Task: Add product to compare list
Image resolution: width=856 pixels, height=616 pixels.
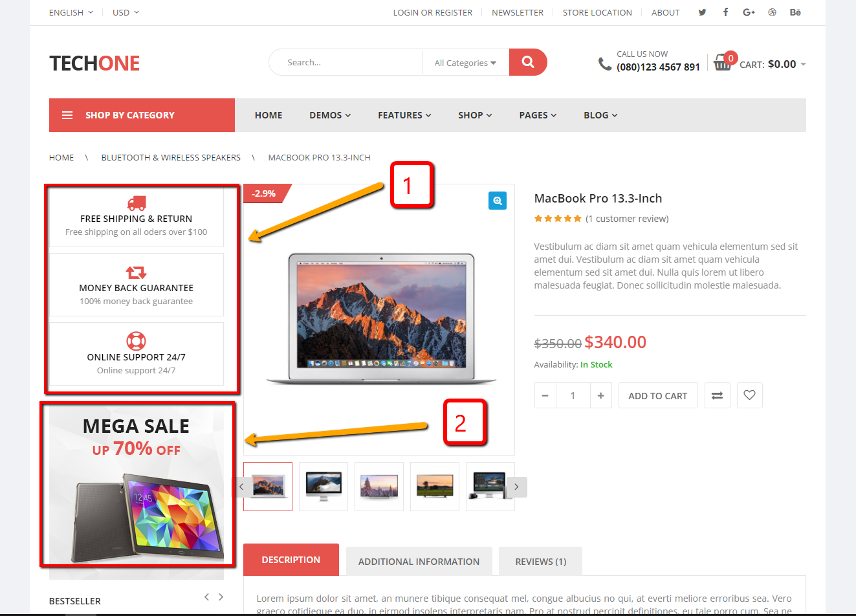Action: click(x=717, y=395)
